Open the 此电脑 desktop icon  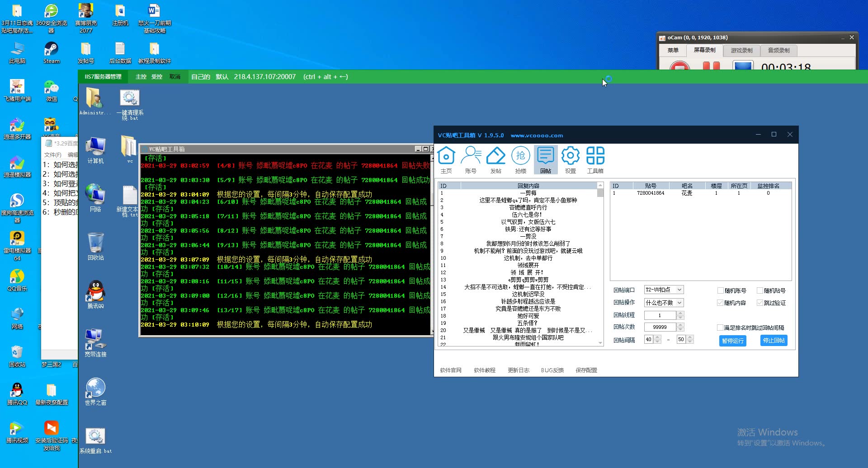[17, 53]
